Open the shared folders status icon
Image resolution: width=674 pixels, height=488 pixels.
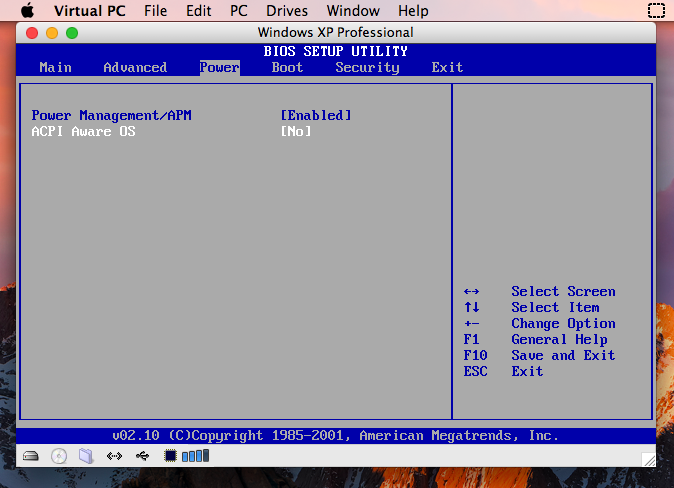86,456
